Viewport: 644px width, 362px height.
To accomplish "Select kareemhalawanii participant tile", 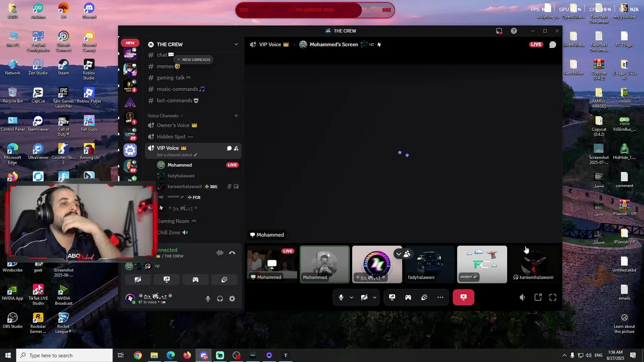I will click(x=534, y=264).
